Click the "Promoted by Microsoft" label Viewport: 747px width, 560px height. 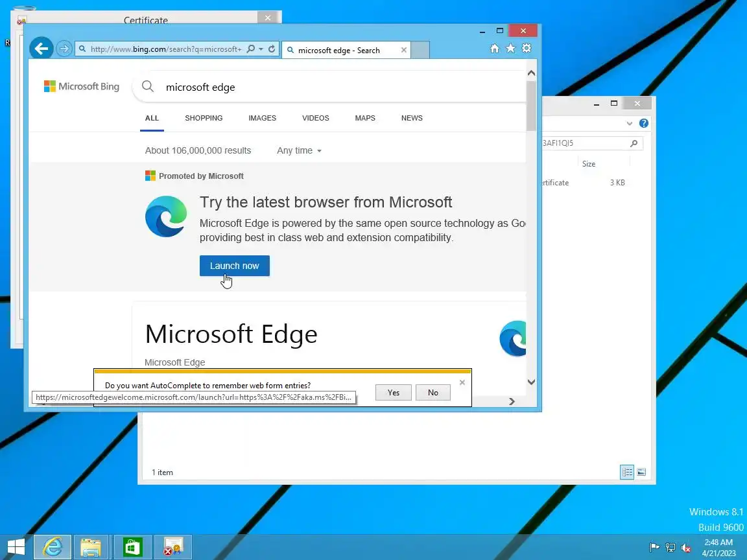[201, 176]
